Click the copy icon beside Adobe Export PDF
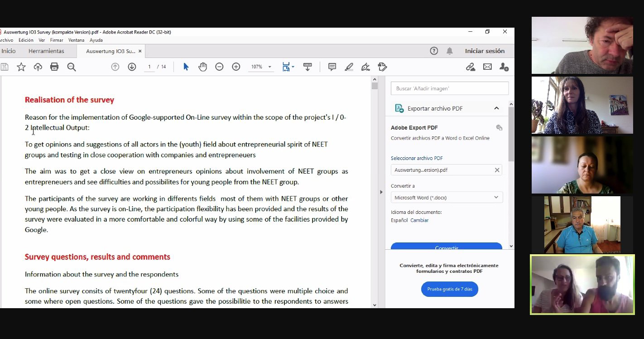644x339 pixels. pos(499,128)
